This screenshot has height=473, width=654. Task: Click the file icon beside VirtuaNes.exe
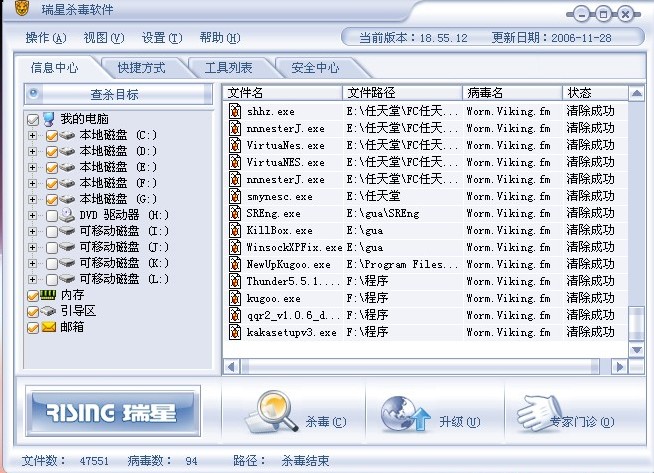tap(235, 145)
